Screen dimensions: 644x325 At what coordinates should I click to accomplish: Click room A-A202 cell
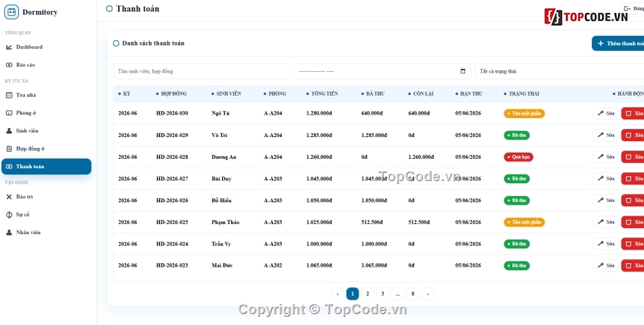pos(273,265)
